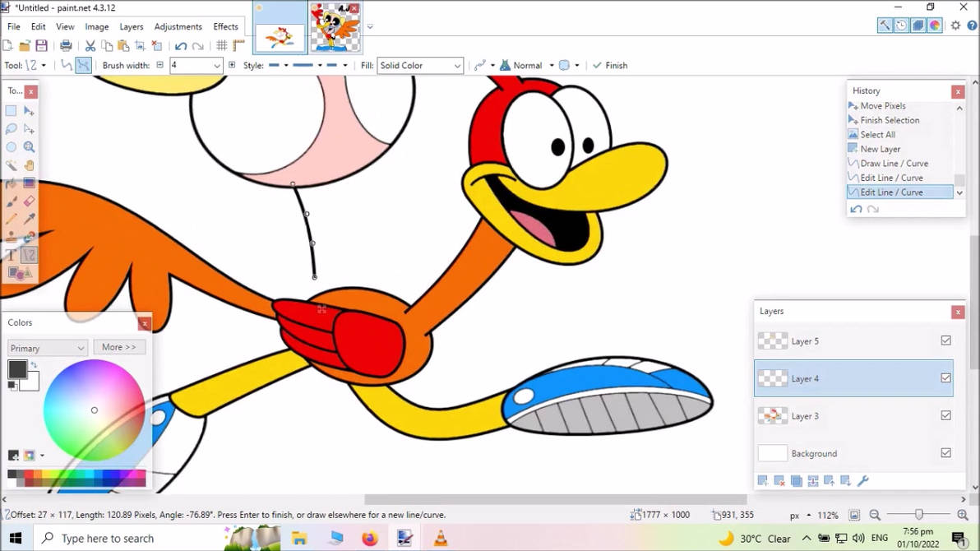Click the zoom slider handle
The width and height of the screenshot is (980, 551).
pyautogui.click(x=919, y=515)
